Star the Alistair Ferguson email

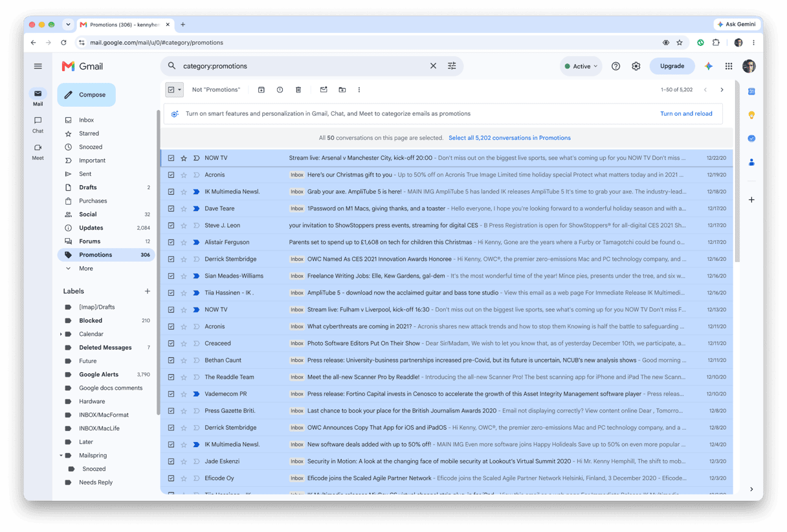[x=184, y=242]
